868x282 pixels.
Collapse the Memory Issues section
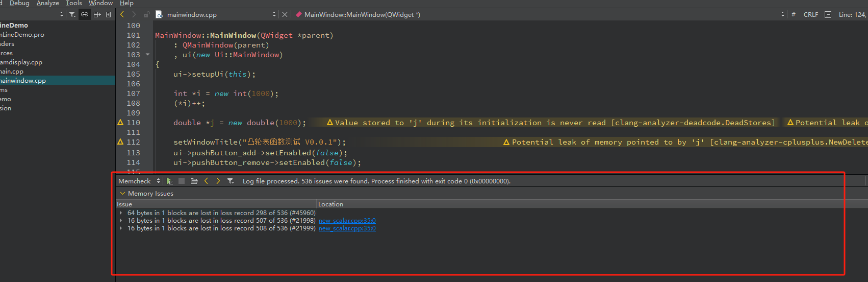[x=122, y=194]
